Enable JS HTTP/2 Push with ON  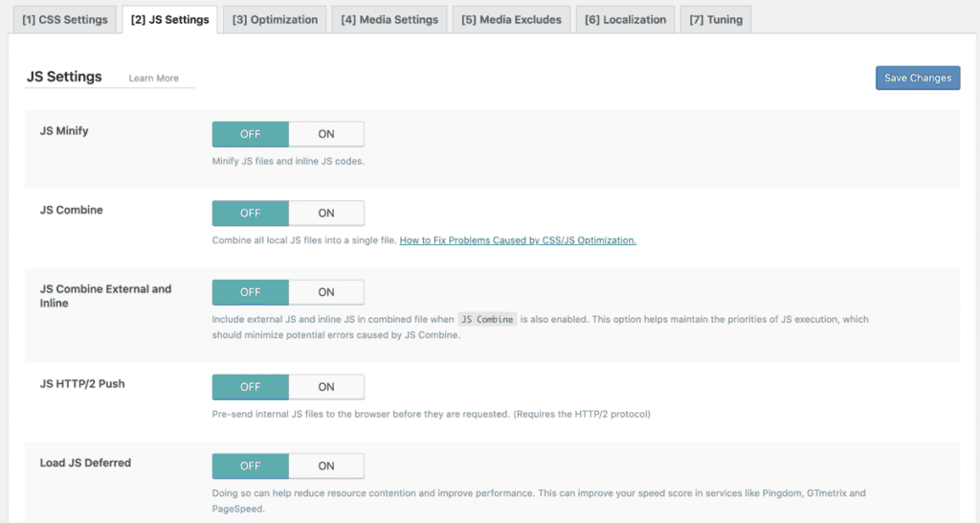click(326, 387)
